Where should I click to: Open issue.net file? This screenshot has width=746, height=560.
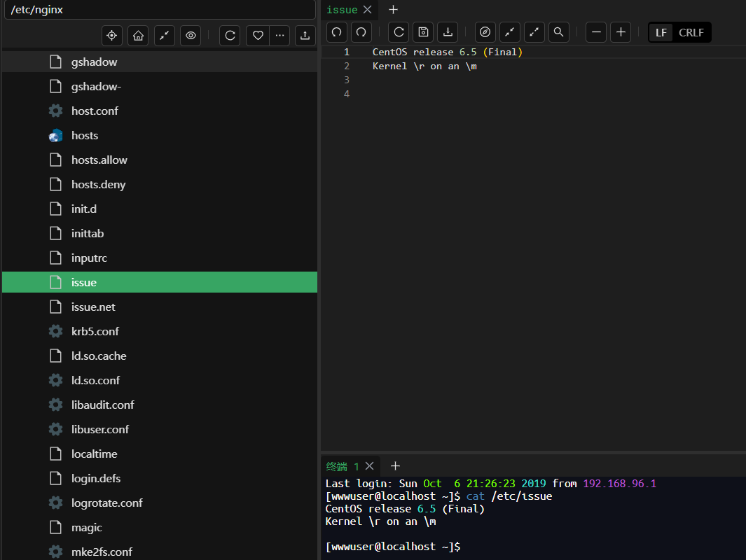coord(160,307)
